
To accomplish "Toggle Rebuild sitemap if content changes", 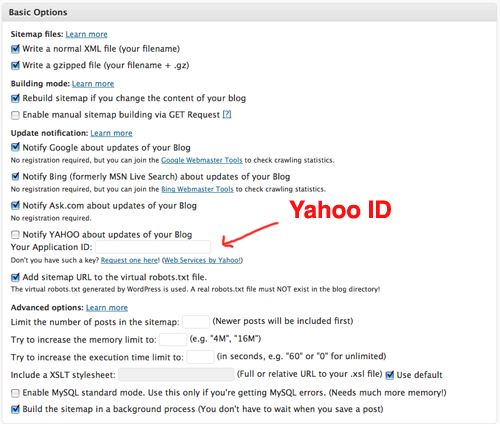I will (15, 98).
